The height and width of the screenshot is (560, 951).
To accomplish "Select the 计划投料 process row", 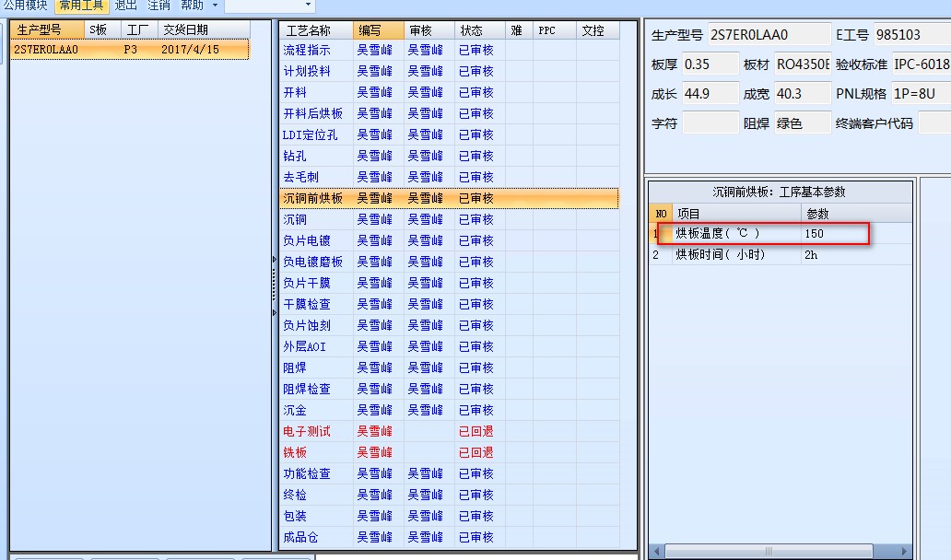I will pyautogui.click(x=450, y=71).
